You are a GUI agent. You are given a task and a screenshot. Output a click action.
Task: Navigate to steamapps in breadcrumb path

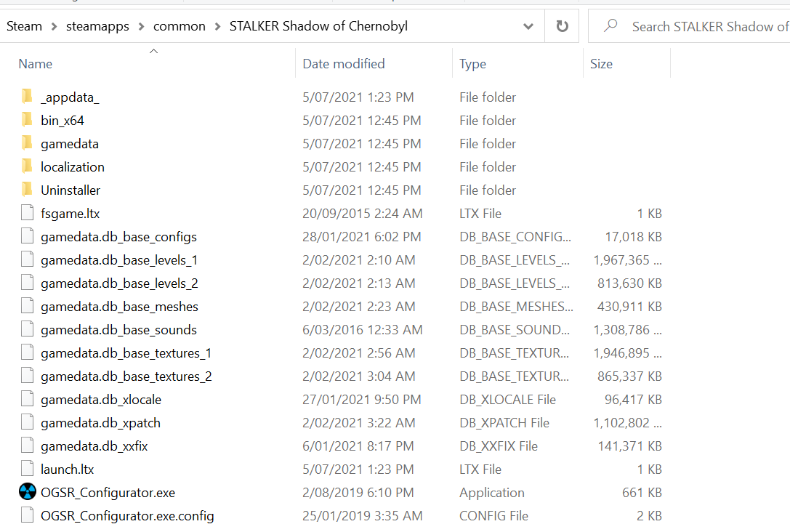97,26
